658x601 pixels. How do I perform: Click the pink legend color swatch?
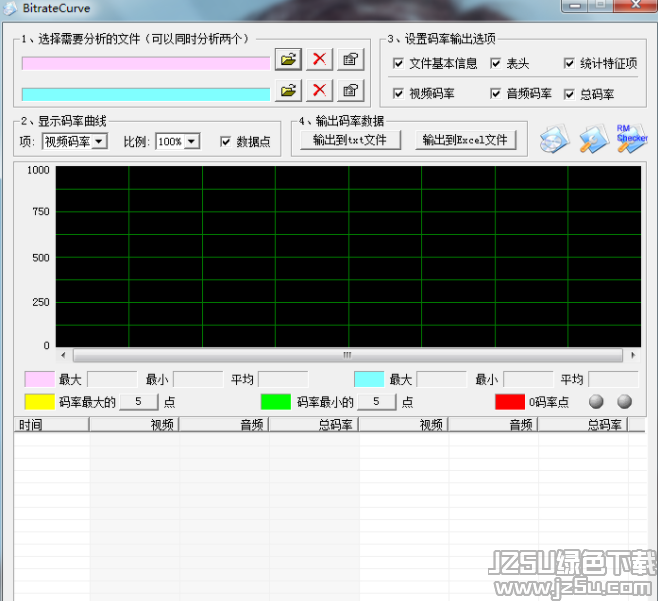(40, 379)
